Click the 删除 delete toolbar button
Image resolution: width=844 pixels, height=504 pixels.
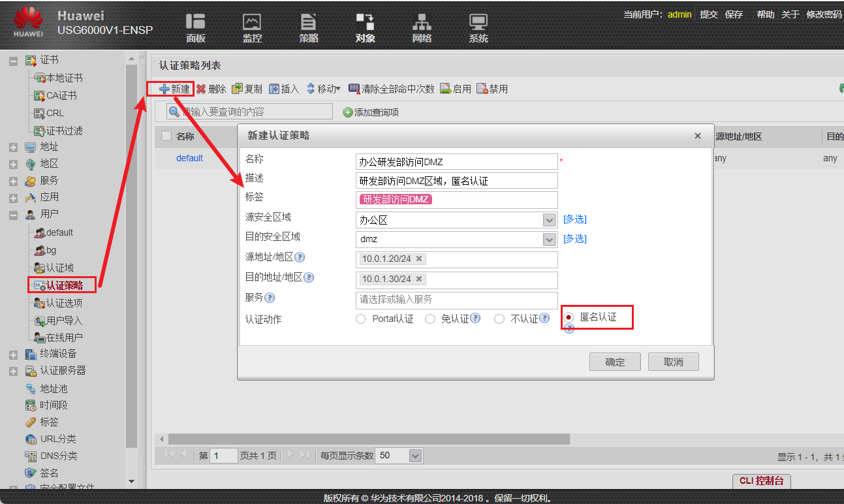[211, 89]
